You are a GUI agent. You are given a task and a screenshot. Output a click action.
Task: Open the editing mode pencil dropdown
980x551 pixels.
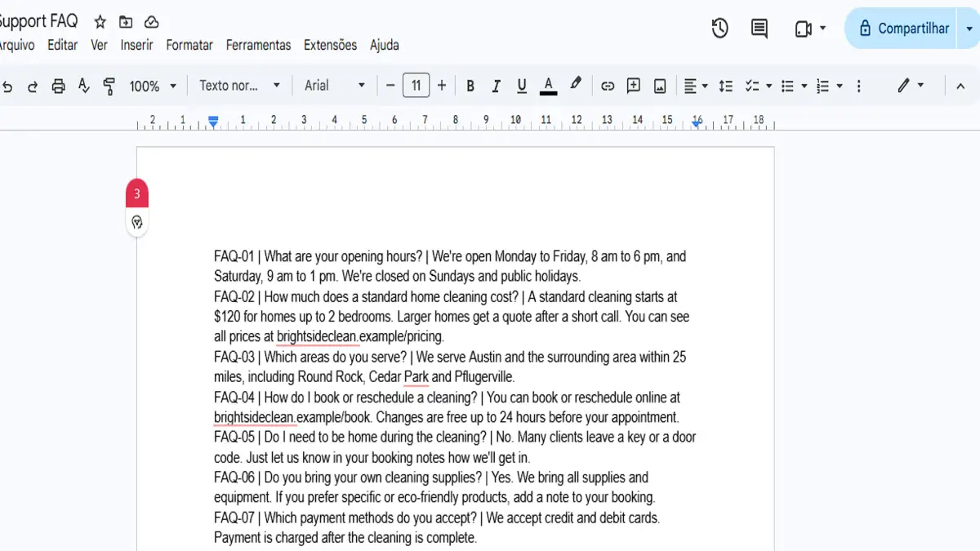click(x=911, y=86)
